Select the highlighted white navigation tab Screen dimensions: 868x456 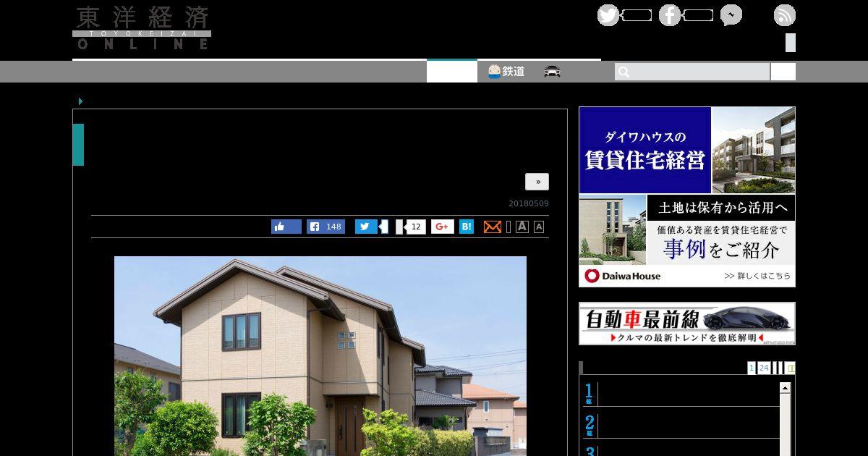[x=452, y=72]
